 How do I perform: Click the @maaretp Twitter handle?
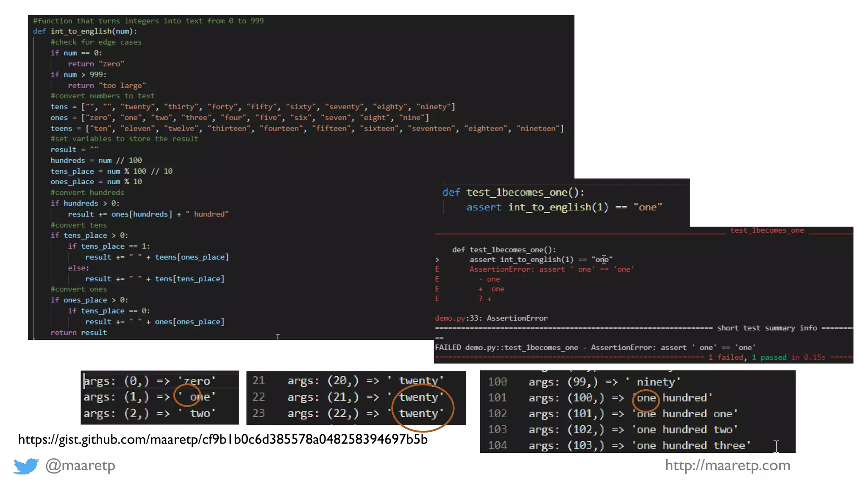point(80,465)
